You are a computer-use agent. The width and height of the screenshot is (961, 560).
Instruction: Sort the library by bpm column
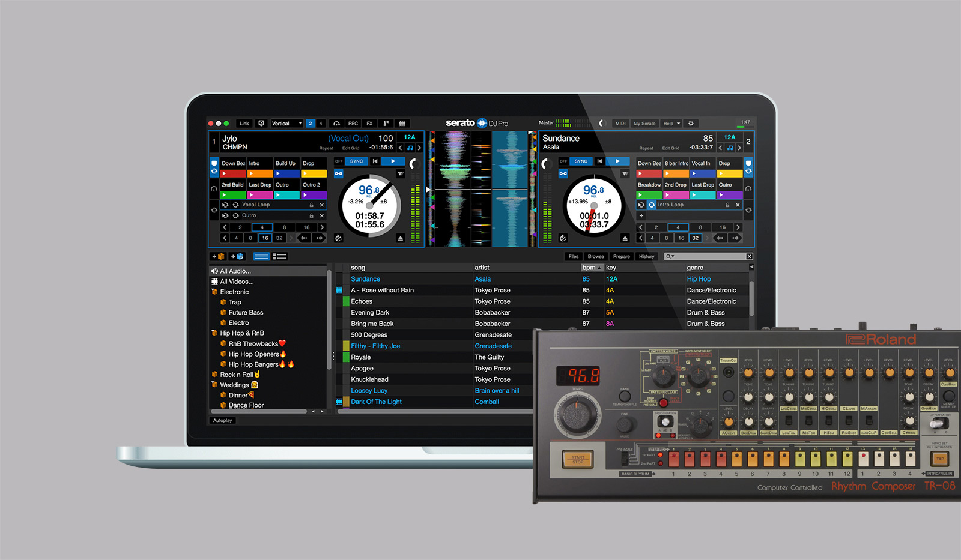592,268
